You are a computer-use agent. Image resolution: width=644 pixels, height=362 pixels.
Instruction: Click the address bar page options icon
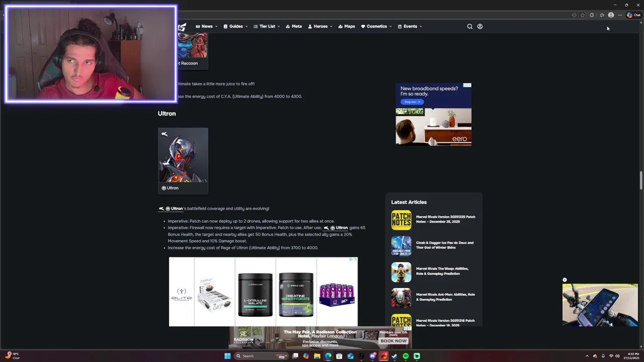pyautogui.click(x=574, y=15)
